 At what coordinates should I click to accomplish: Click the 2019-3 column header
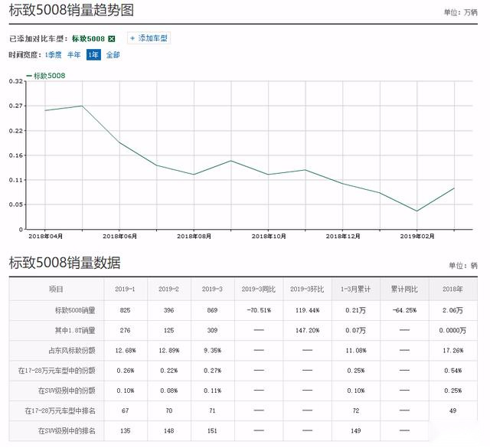click(212, 289)
